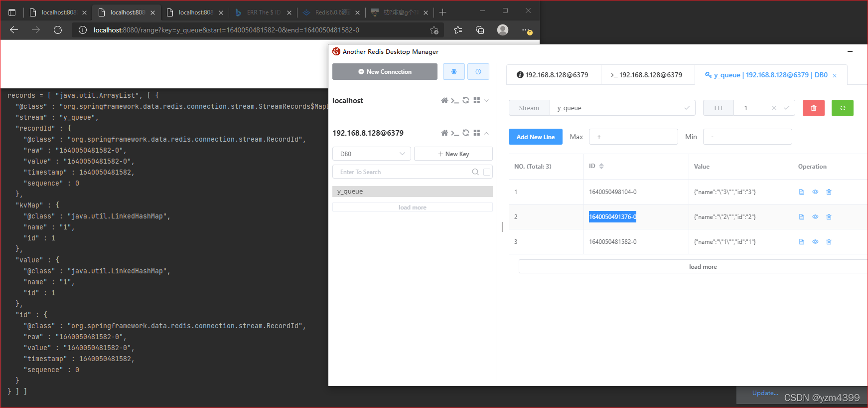Switch to the console 192.168.8.128@6379 tab
The image size is (868, 408).
coord(647,75)
